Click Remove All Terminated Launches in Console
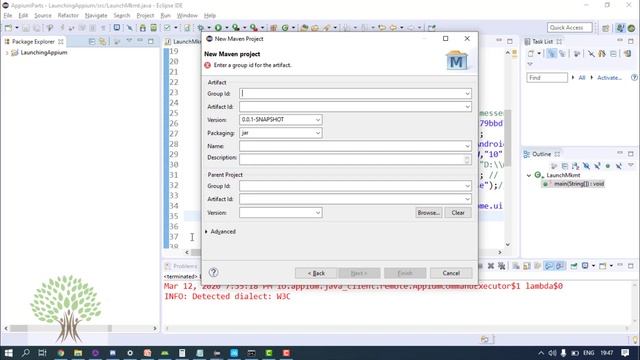 point(502,266)
